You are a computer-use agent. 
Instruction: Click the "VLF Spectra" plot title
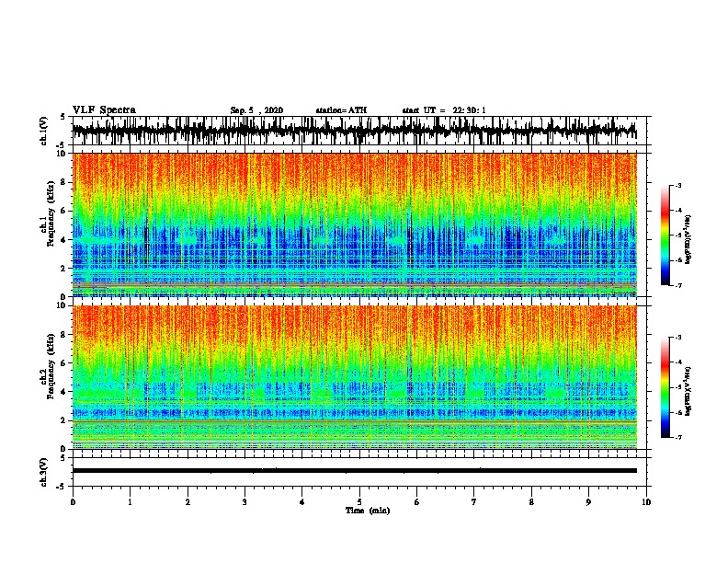point(104,110)
